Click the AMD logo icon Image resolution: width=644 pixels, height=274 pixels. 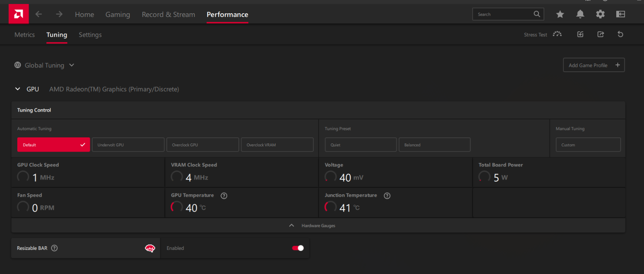pos(19,14)
